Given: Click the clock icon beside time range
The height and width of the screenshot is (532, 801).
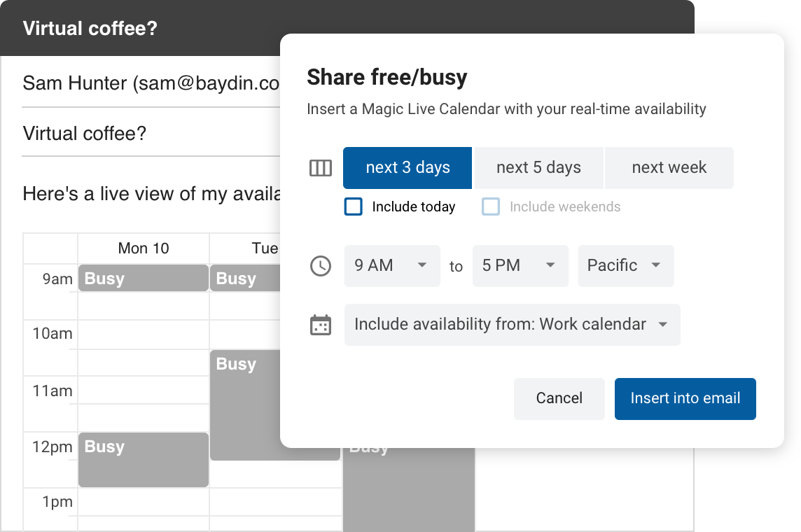Looking at the screenshot, I should point(321,266).
